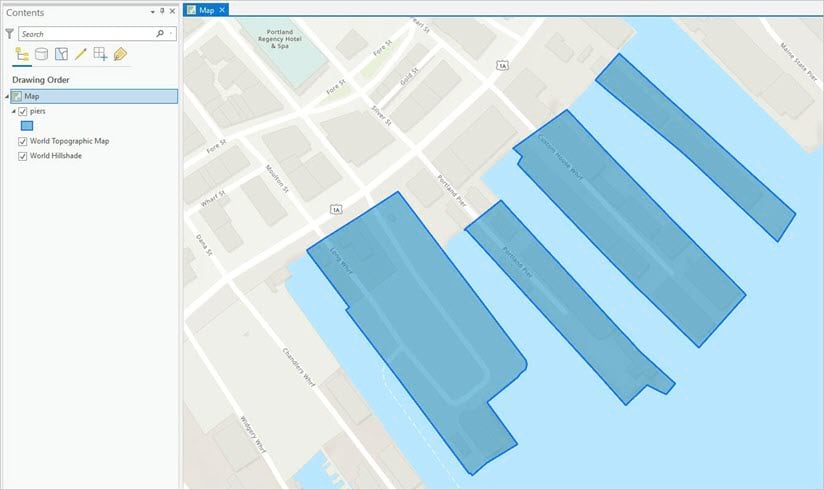This screenshot has height=490, width=824.
Task: Click the Gold St street label
Action: coord(409,77)
